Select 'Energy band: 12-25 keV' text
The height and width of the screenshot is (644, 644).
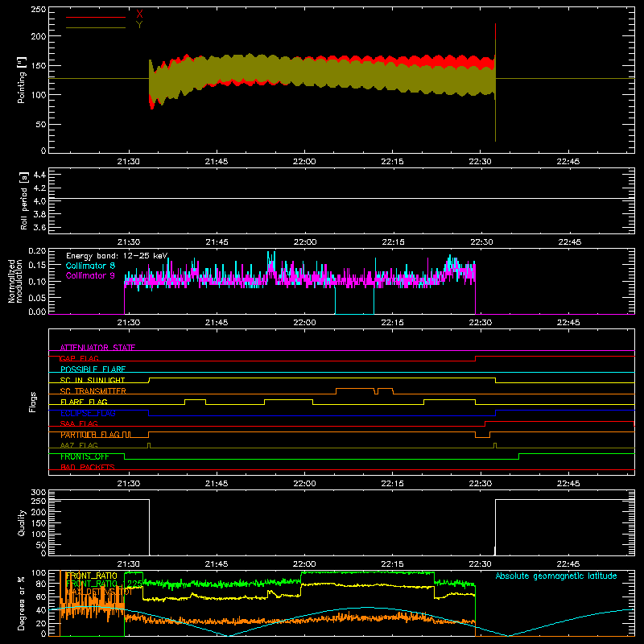(x=117, y=256)
